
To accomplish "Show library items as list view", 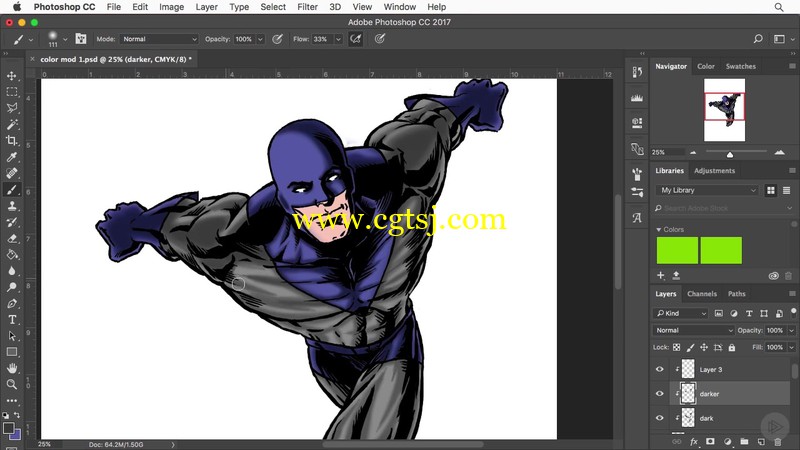I will pos(786,190).
